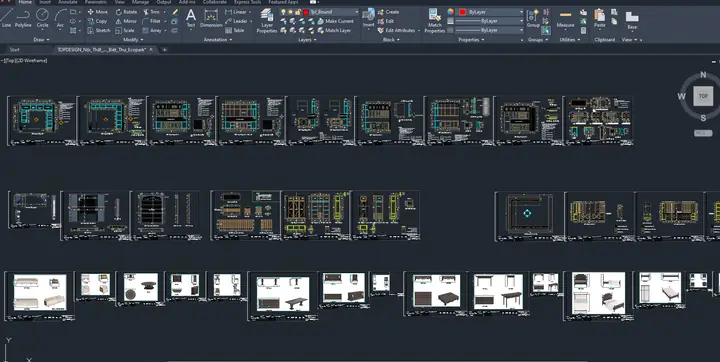Expand the Modify panel

[x=133, y=40]
